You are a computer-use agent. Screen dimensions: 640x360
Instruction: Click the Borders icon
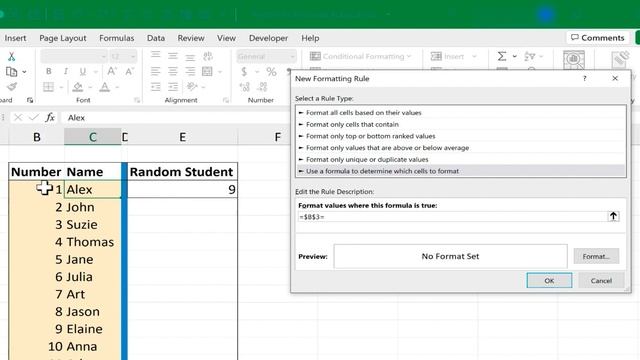(x=49, y=87)
